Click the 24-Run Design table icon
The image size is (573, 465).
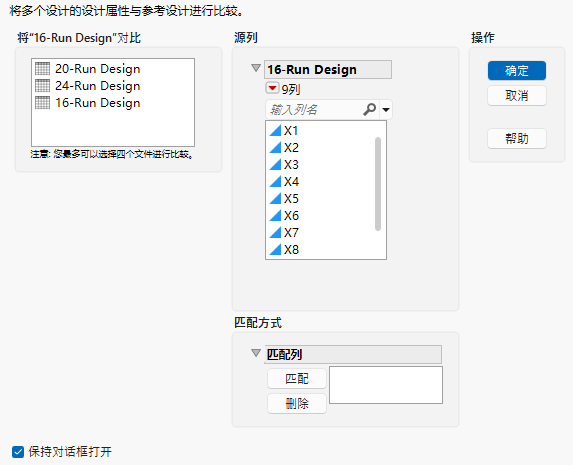(42, 86)
